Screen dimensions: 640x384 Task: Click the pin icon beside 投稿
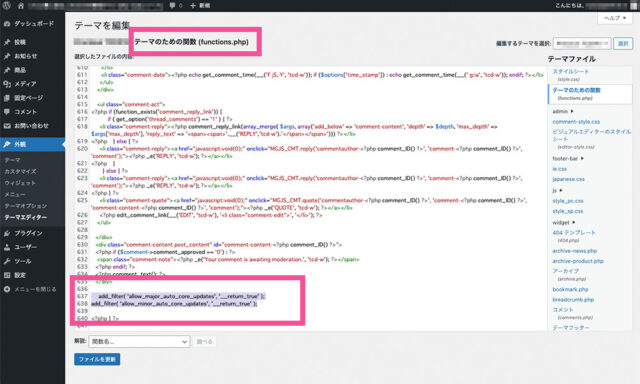click(7, 42)
